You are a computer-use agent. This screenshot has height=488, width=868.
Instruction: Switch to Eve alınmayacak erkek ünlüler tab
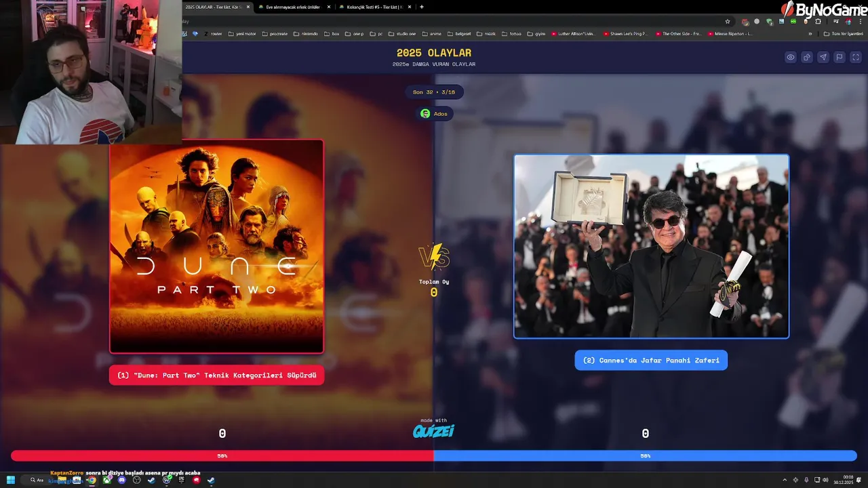293,7
